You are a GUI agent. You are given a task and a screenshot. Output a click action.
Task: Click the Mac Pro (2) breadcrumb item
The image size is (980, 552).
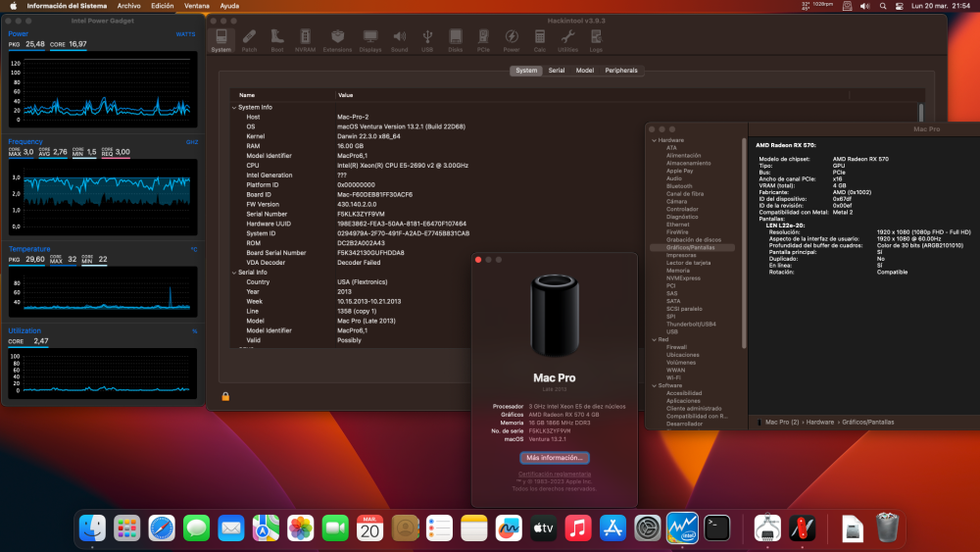coord(782,422)
